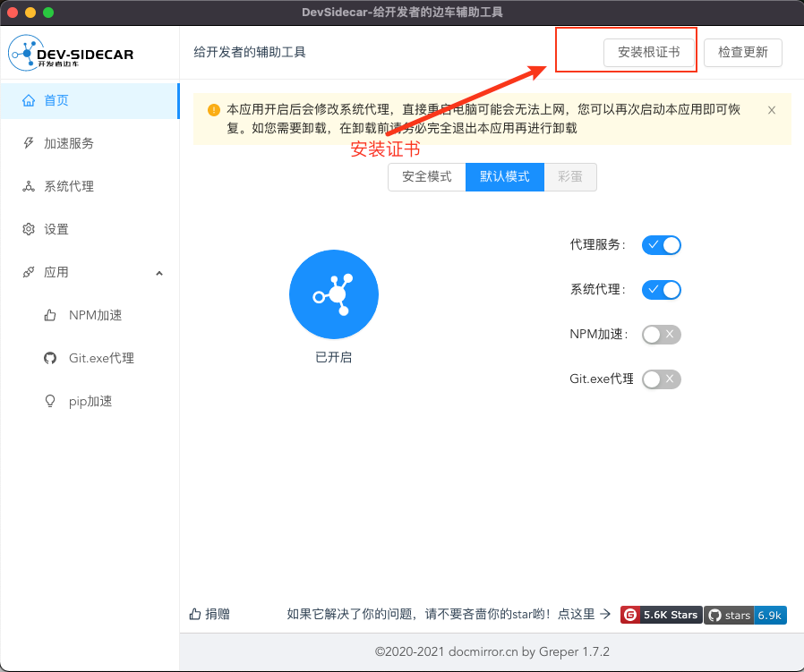Click the copyright footer with version 1.7.2
Viewport: 804px width, 672px height.
pyautogui.click(x=492, y=651)
